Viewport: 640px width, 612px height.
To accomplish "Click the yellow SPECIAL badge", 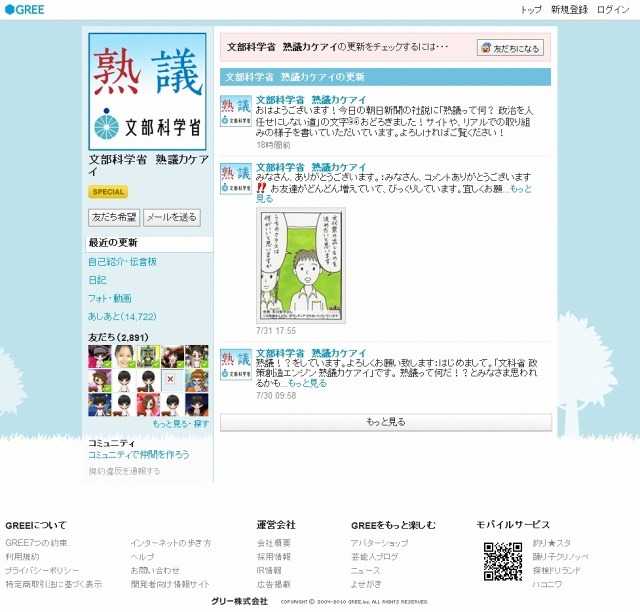I will click(108, 192).
